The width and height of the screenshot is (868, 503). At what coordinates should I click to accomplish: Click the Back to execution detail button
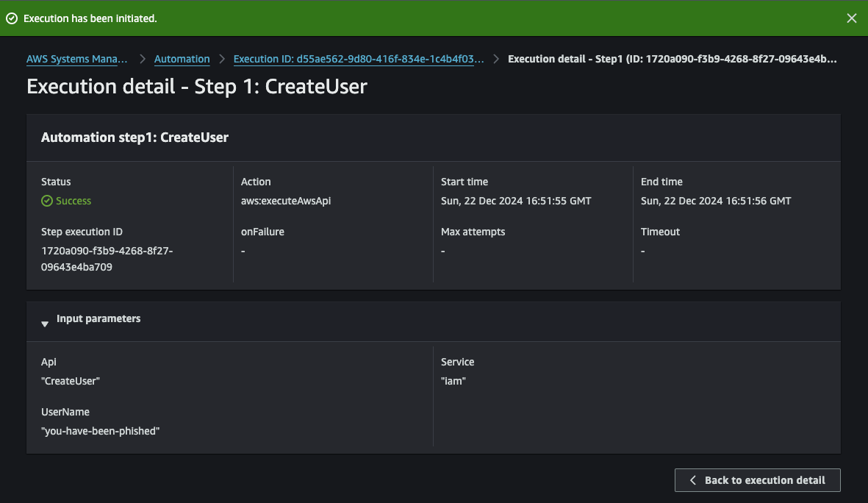pos(757,480)
